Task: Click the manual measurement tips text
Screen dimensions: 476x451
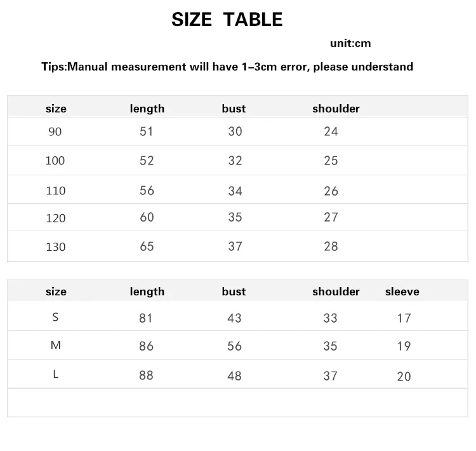Action: [227, 67]
